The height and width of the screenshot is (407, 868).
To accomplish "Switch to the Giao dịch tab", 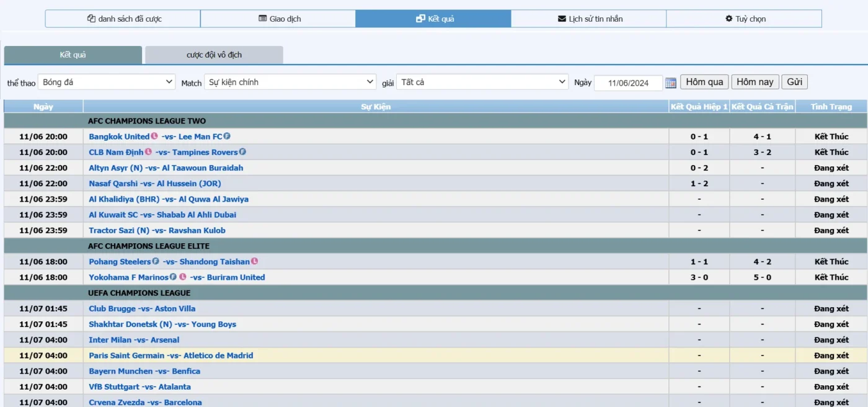I will [278, 19].
